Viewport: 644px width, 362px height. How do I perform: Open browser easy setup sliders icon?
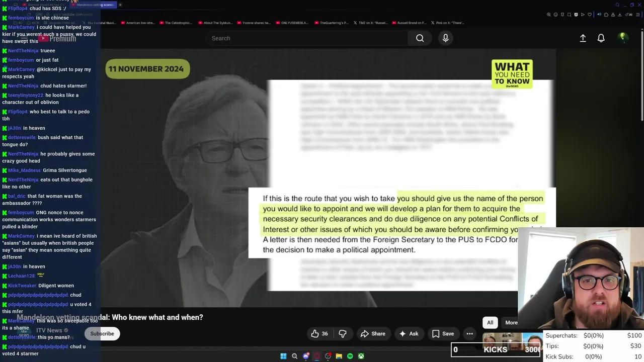tap(637, 15)
